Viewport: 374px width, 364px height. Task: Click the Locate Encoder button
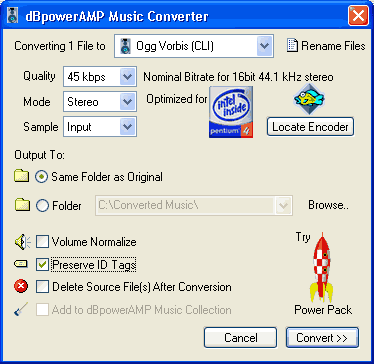click(x=310, y=127)
